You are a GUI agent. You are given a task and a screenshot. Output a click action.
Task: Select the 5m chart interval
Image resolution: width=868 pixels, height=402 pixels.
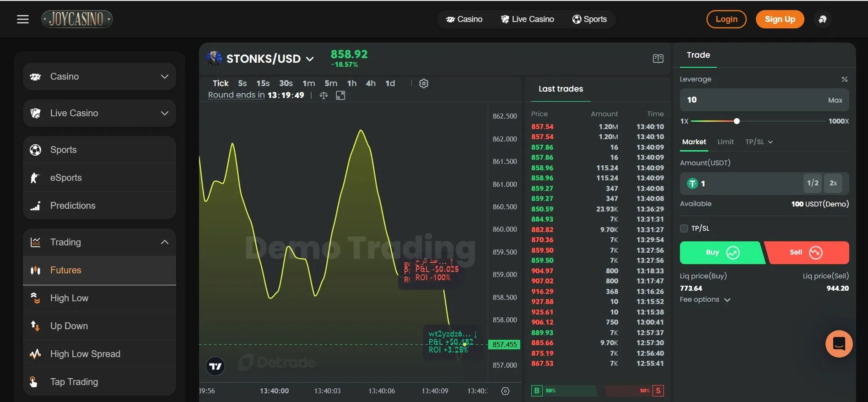pos(331,83)
